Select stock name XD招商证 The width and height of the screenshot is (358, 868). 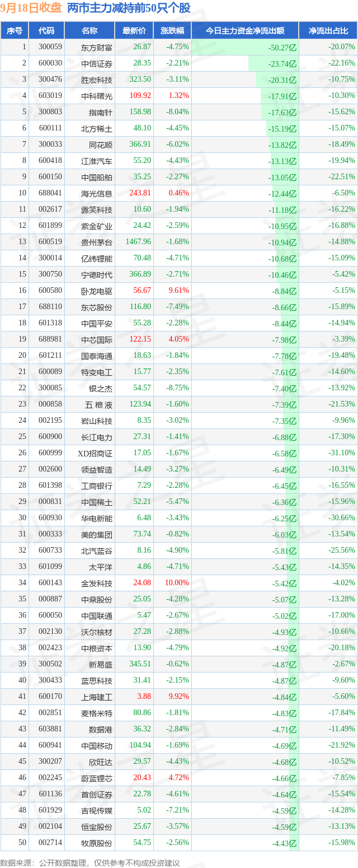(x=96, y=453)
